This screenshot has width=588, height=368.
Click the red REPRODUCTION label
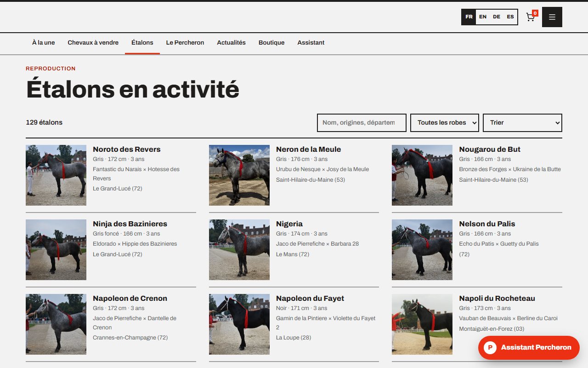(x=51, y=69)
